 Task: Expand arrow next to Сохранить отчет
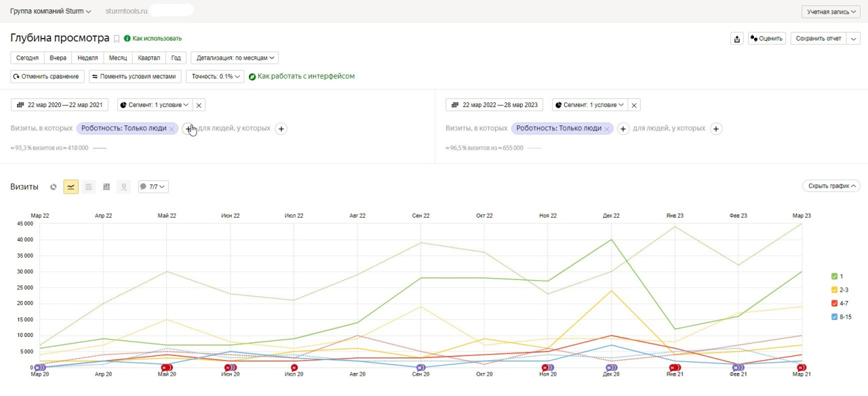coord(854,39)
